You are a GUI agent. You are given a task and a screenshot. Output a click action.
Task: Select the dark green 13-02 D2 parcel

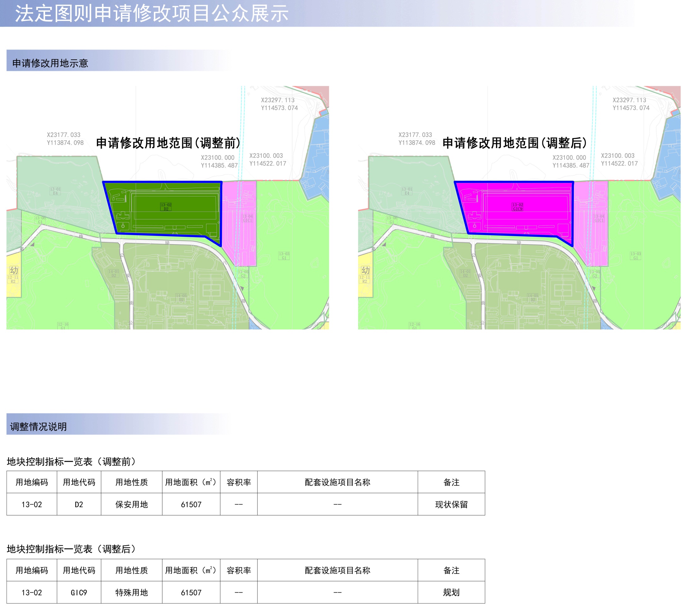(x=166, y=207)
